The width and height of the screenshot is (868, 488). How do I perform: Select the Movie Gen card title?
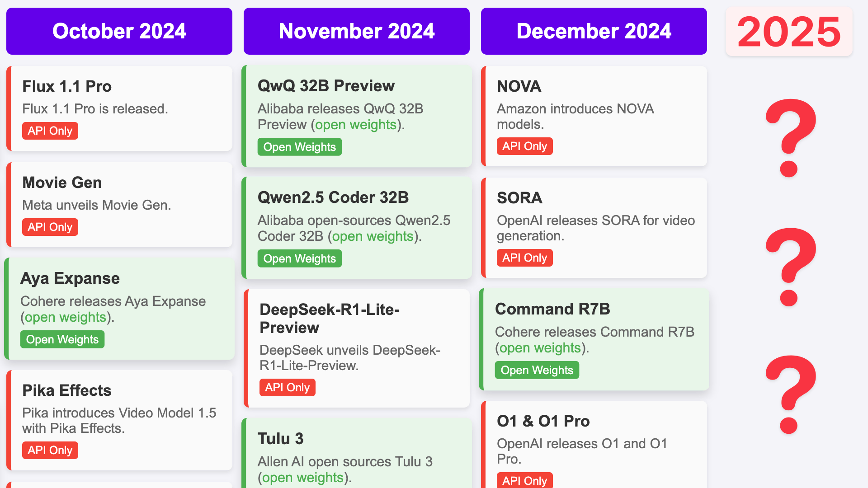coord(62,183)
